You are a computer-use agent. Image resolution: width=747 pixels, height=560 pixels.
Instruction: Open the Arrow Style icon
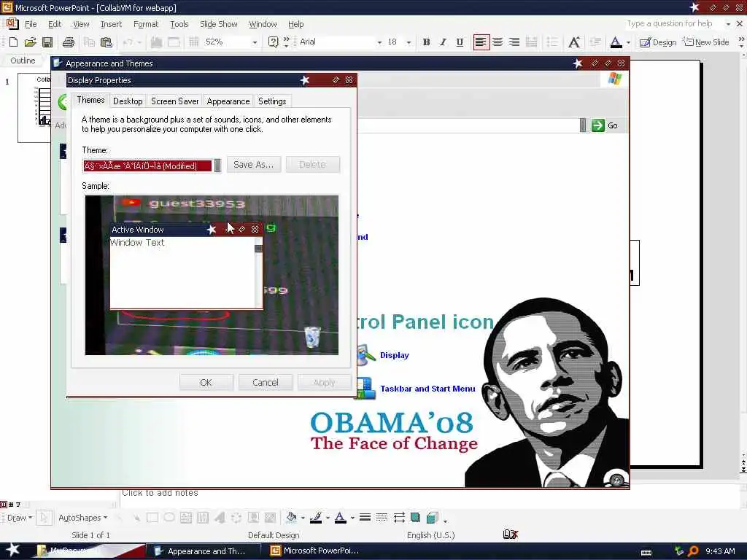(399, 518)
